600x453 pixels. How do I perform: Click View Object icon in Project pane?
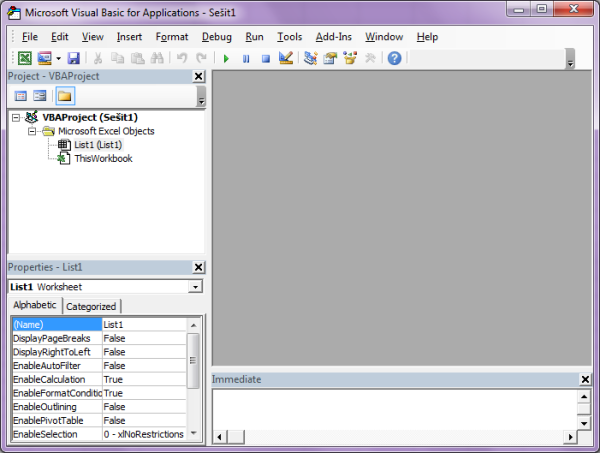pos(39,96)
